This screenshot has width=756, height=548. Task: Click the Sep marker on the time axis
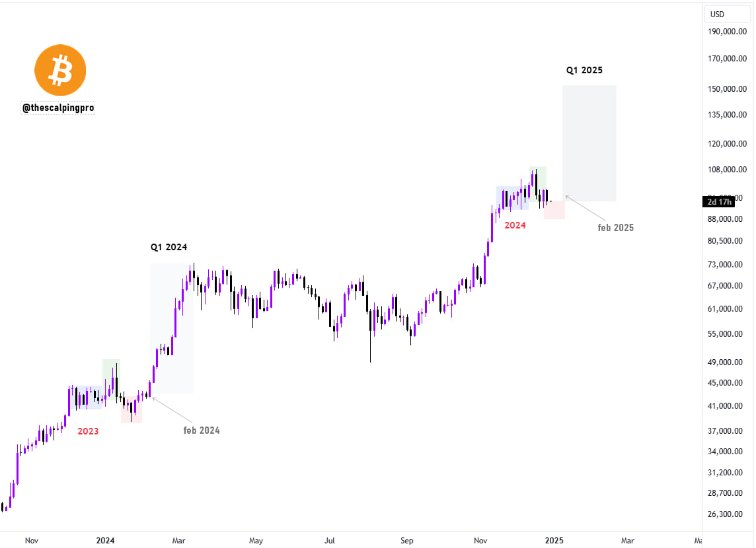click(x=407, y=541)
